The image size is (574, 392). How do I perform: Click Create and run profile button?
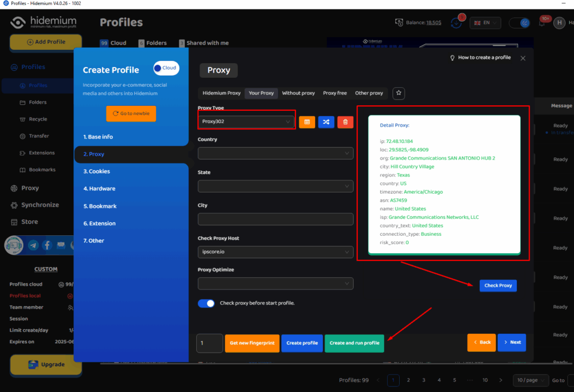(x=354, y=343)
